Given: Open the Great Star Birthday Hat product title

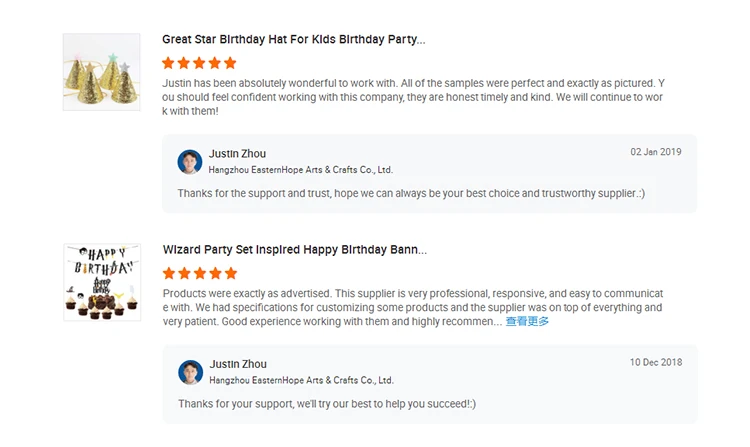Looking at the screenshot, I should click(293, 40).
